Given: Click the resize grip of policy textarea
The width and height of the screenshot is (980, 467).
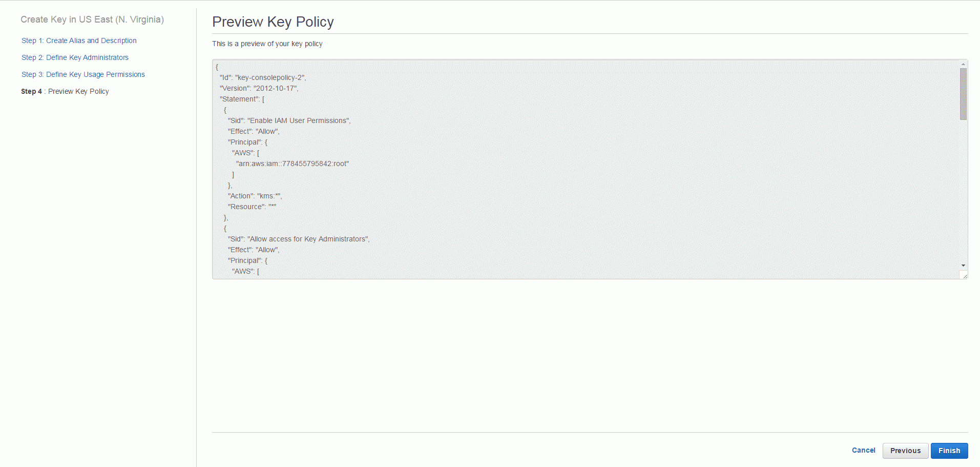Looking at the screenshot, I should (964, 276).
